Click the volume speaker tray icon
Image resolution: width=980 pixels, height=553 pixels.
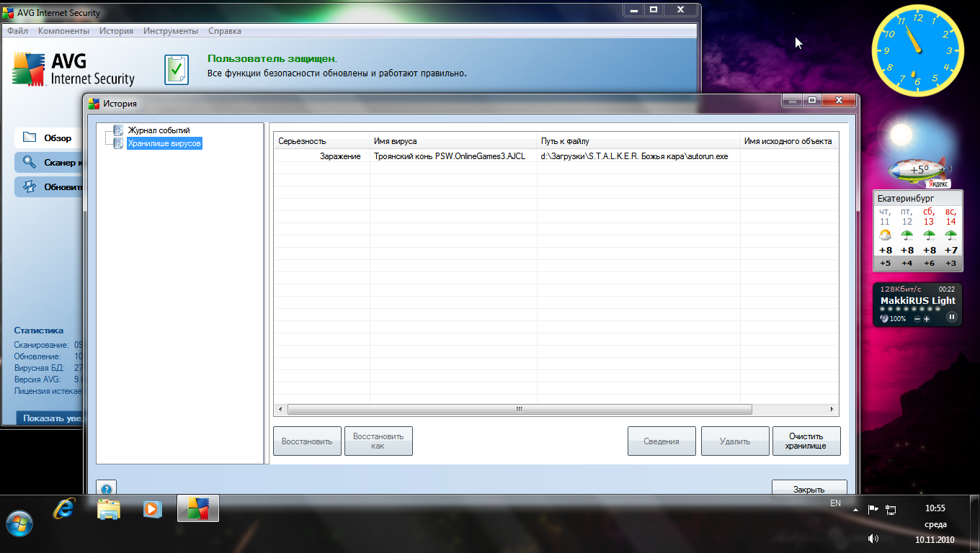coord(873,538)
